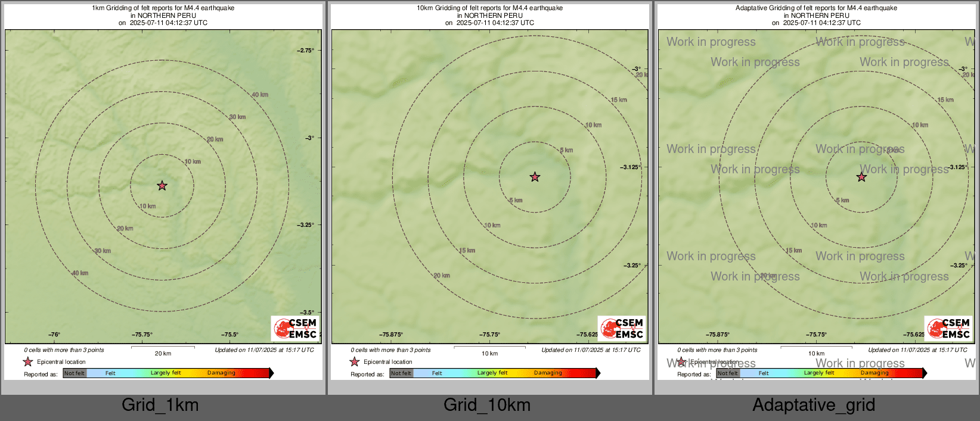Click the 'Adaptative Gridding of felt reports' title
This screenshot has height=421, width=980.
[816, 8]
